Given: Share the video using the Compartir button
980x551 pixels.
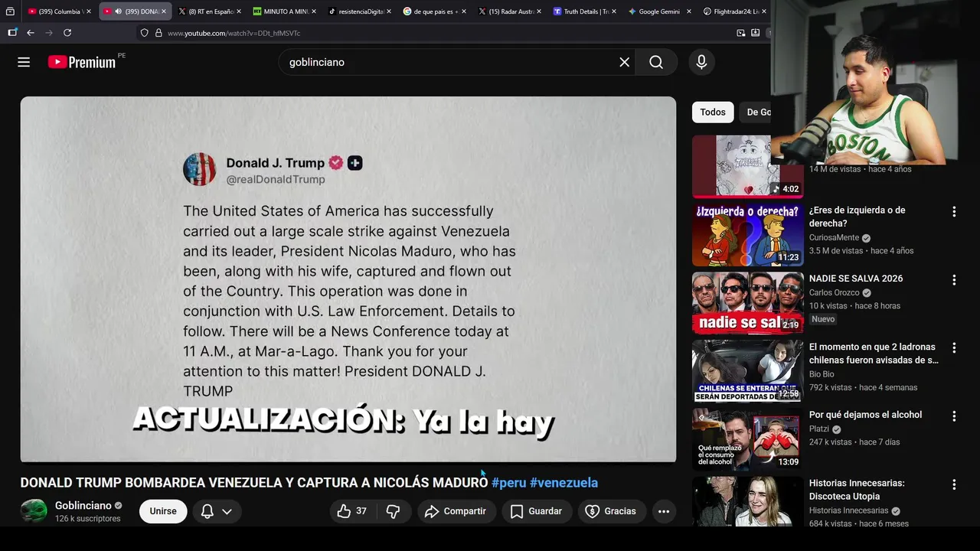Looking at the screenshot, I should [x=456, y=511].
